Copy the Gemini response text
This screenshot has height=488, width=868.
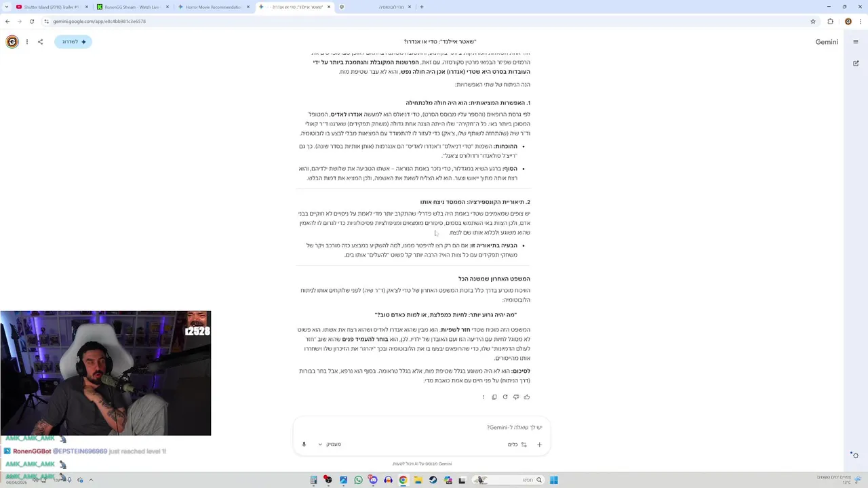tap(494, 397)
